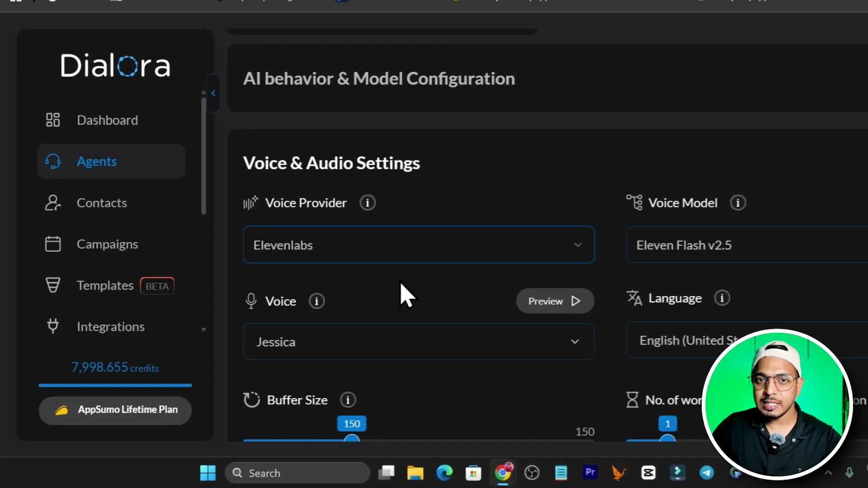The image size is (868, 488).
Task: Open the Voice Provider Elevenlabs dropdown
Action: 419,245
